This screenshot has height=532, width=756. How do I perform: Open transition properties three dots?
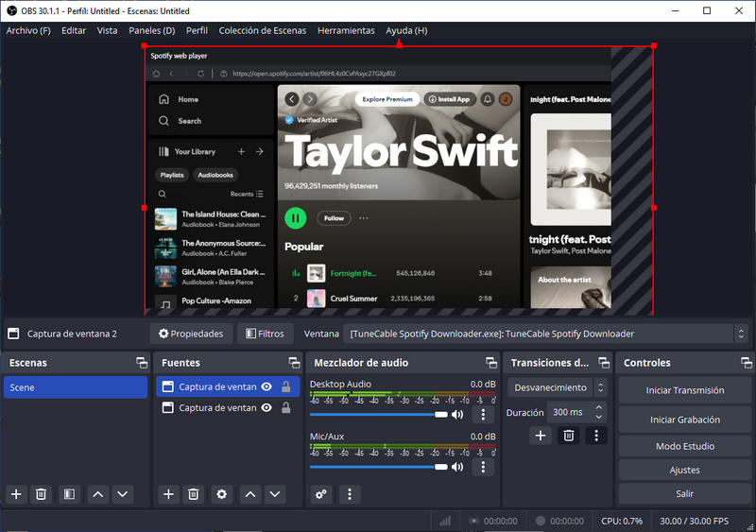click(x=596, y=436)
